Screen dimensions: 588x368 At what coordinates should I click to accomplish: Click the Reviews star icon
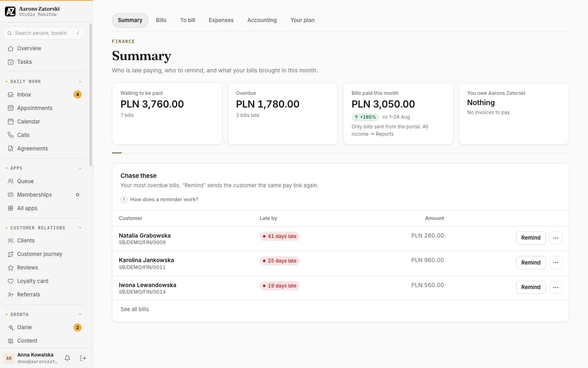[11, 267]
